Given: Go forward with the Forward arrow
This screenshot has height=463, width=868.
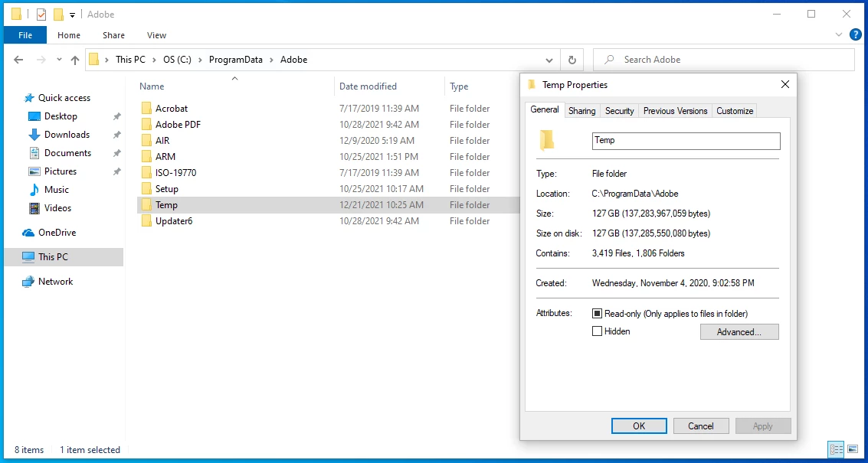Looking at the screenshot, I should pos(41,60).
